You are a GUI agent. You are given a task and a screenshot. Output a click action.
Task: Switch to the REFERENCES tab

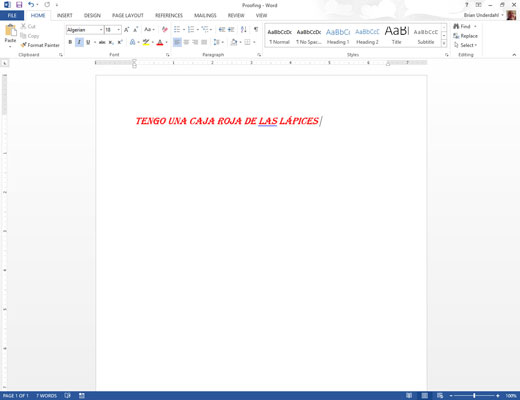pos(169,15)
